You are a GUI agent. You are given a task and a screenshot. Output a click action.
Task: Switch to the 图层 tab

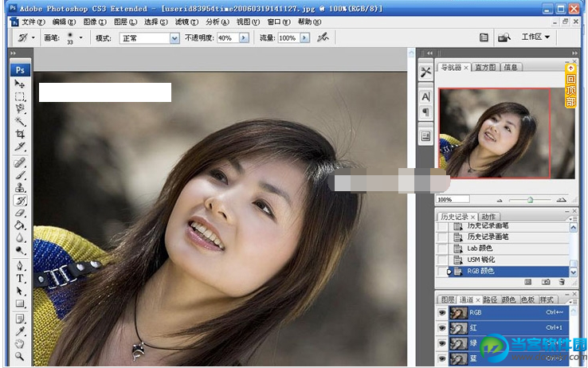click(448, 299)
